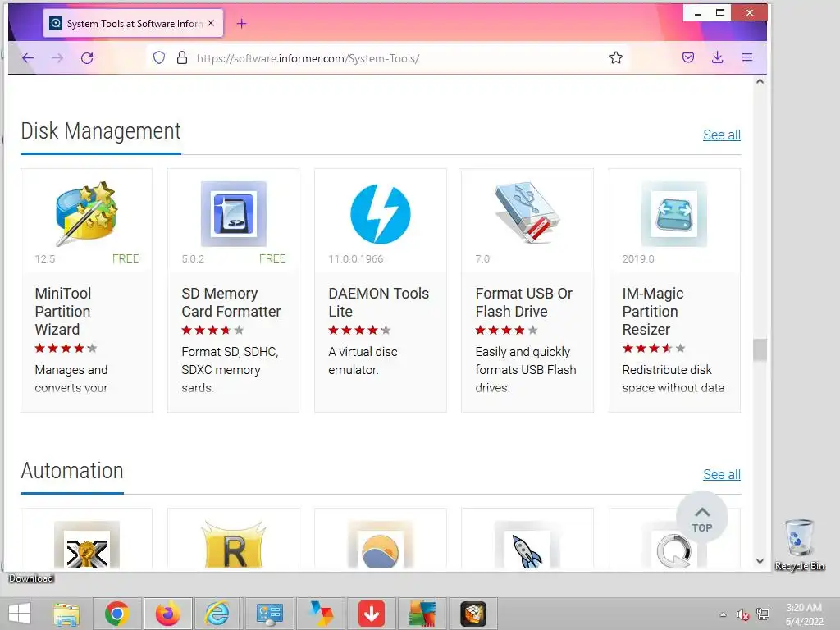The height and width of the screenshot is (630, 840).
Task: Jump to page top with TOP button
Action: [702, 518]
